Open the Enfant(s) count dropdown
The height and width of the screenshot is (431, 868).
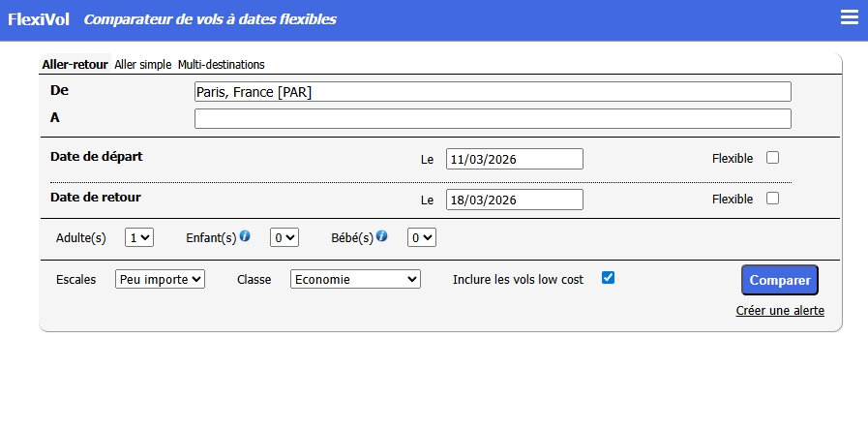pyautogui.click(x=284, y=236)
